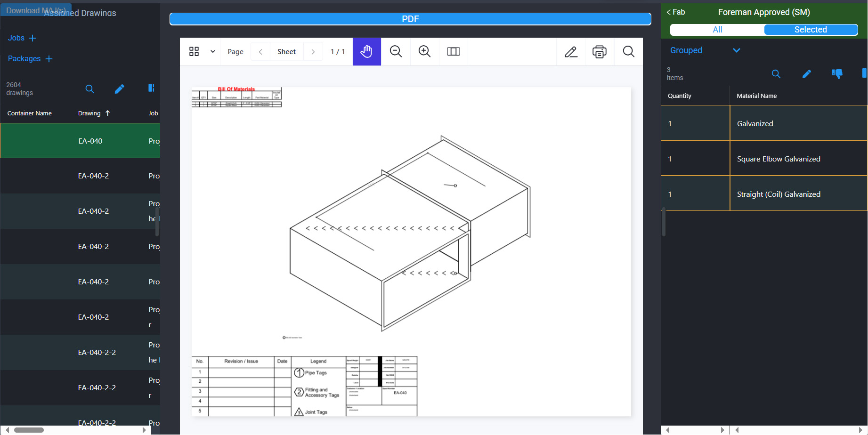Open the PDF annotation pencil tool
Viewport: 868px width, 435px height.
tap(571, 52)
